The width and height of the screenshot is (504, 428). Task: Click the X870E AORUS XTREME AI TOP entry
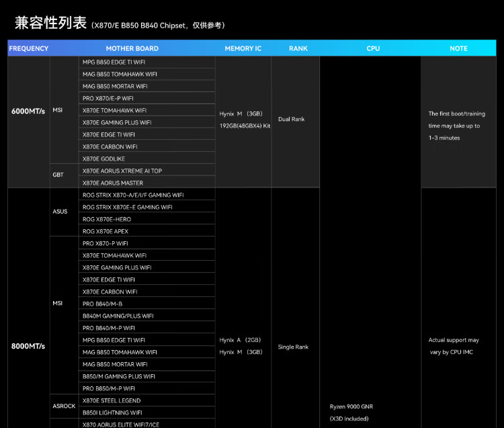tap(122, 171)
